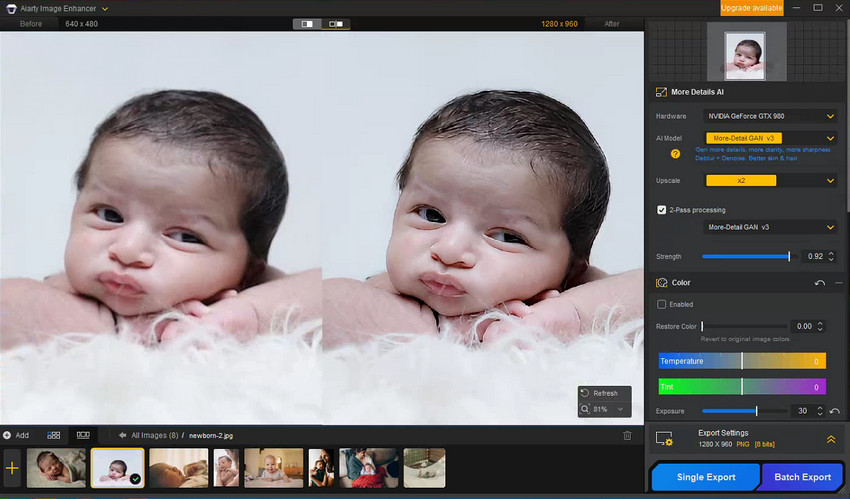Click the Batch Export button
Viewport: 850px width, 499px height.
pyautogui.click(x=802, y=477)
